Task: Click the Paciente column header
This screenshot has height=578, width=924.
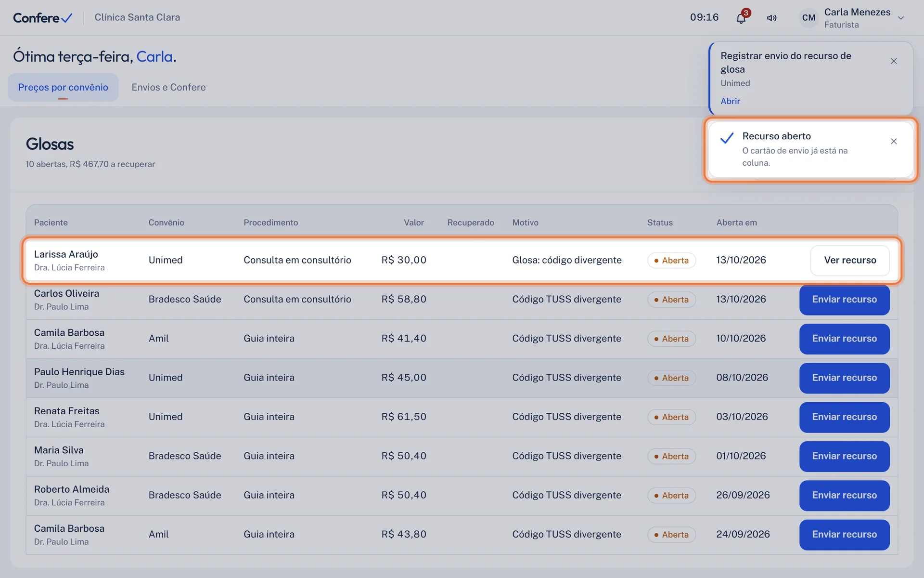Action: [51, 223]
